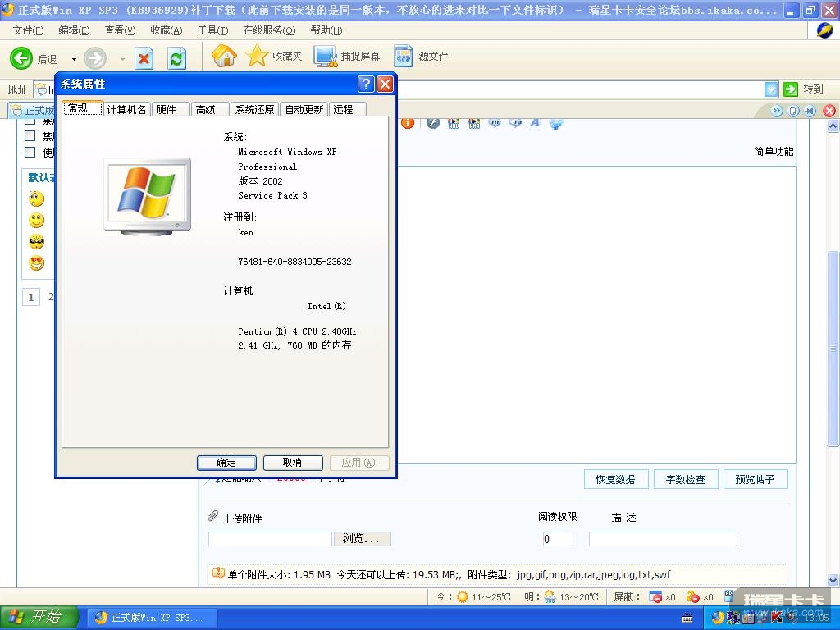The image size is (840, 630).
Task: Insert the surprised smiley emoticon
Action: coord(36,199)
